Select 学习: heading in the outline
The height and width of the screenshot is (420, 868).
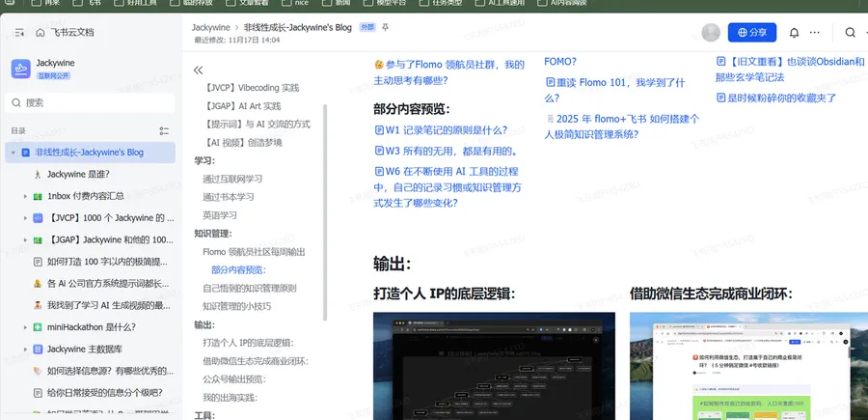pyautogui.click(x=204, y=160)
